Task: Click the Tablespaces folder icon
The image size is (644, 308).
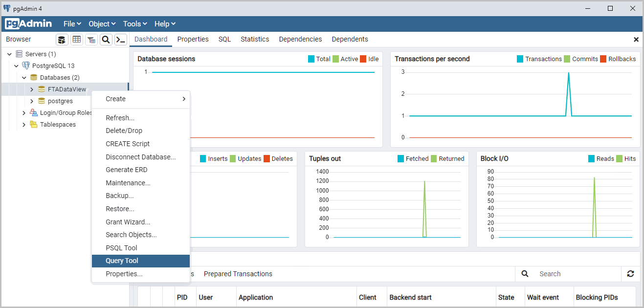Action: click(x=34, y=125)
